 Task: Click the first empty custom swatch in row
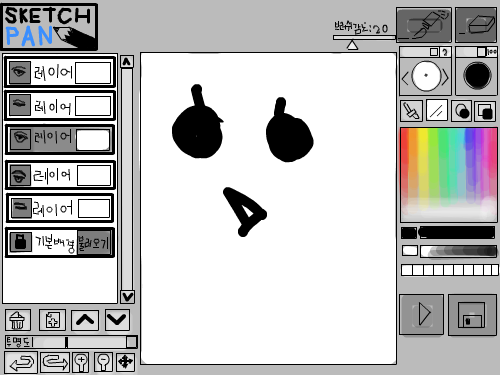click(x=407, y=270)
